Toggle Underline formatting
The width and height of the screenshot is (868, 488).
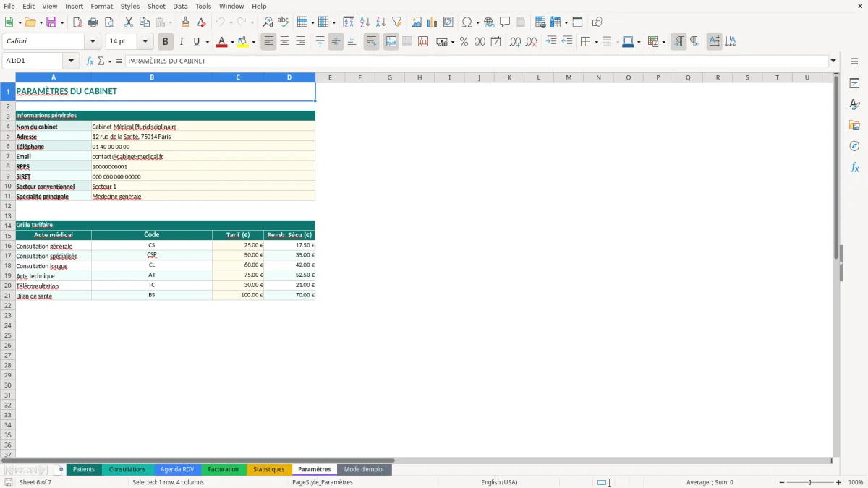(196, 42)
